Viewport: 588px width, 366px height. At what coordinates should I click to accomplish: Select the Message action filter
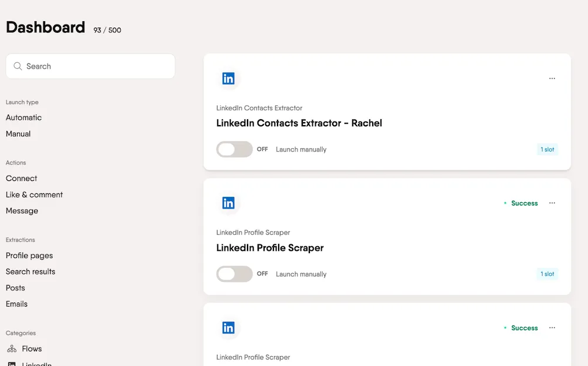tap(22, 210)
